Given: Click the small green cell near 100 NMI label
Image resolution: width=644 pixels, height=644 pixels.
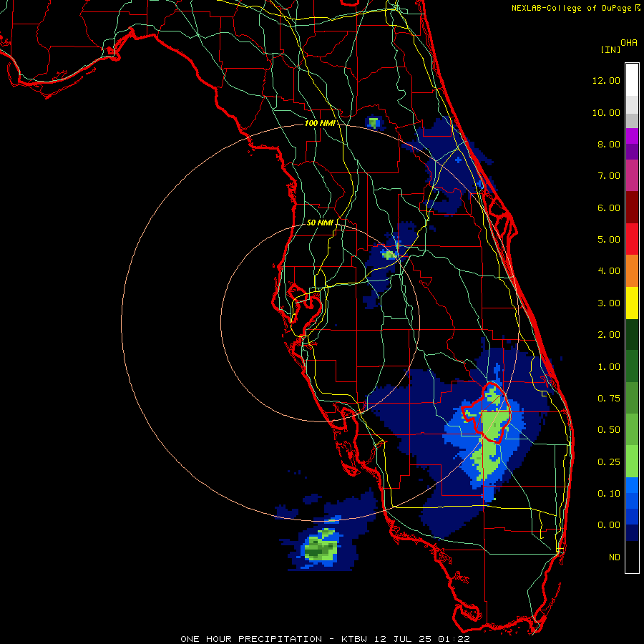Looking at the screenshot, I should click(x=374, y=122).
